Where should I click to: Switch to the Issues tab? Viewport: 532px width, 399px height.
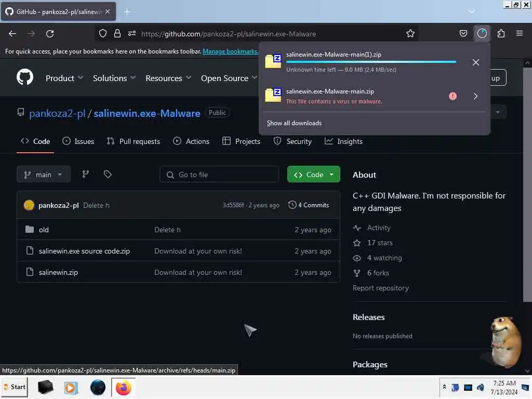click(x=78, y=141)
